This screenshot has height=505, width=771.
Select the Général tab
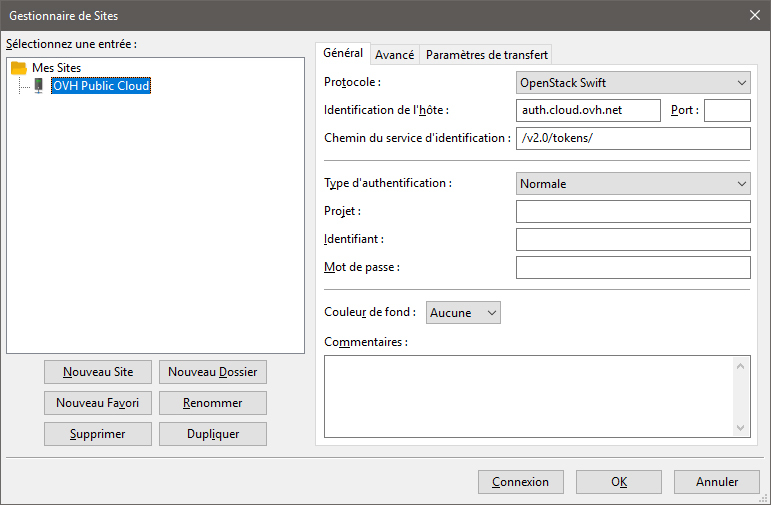pyautogui.click(x=343, y=54)
